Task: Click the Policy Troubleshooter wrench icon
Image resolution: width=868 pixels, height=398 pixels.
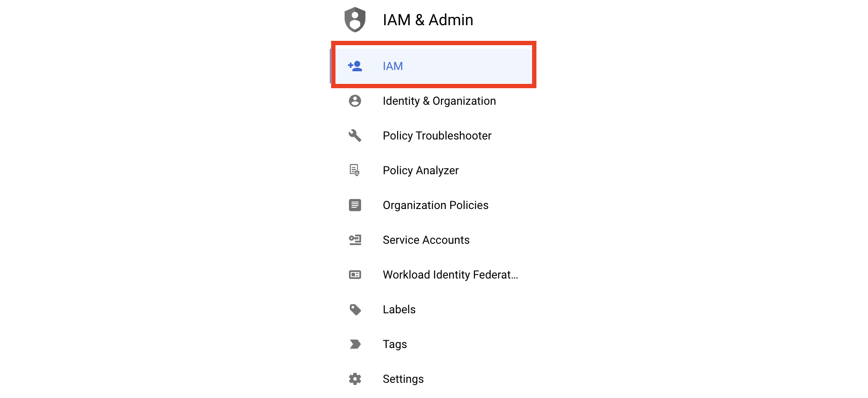Action: point(355,136)
